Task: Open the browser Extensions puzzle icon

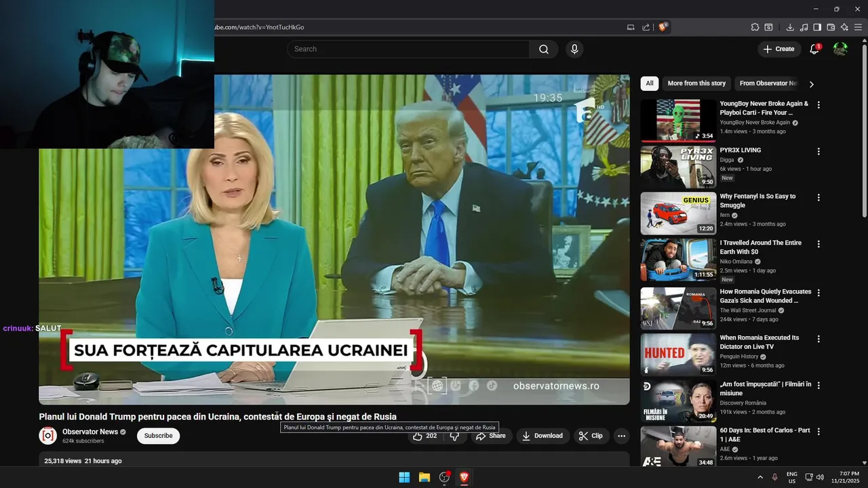Action: [755, 27]
